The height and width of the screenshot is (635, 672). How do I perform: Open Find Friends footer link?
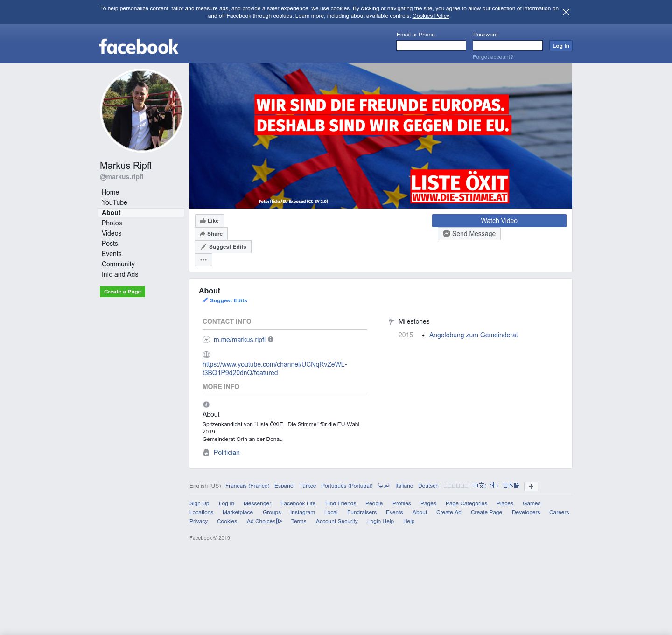[341, 503]
